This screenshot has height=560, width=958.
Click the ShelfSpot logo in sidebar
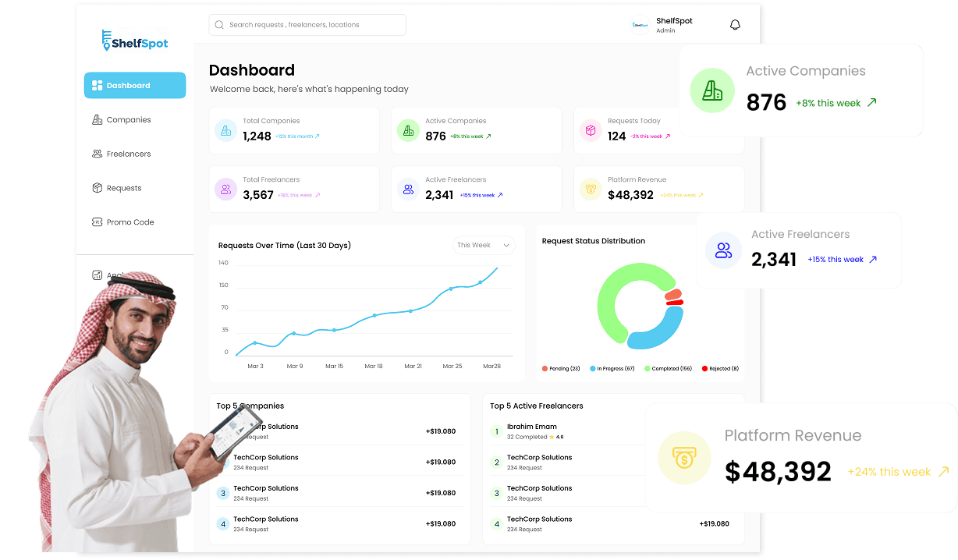pos(134,41)
